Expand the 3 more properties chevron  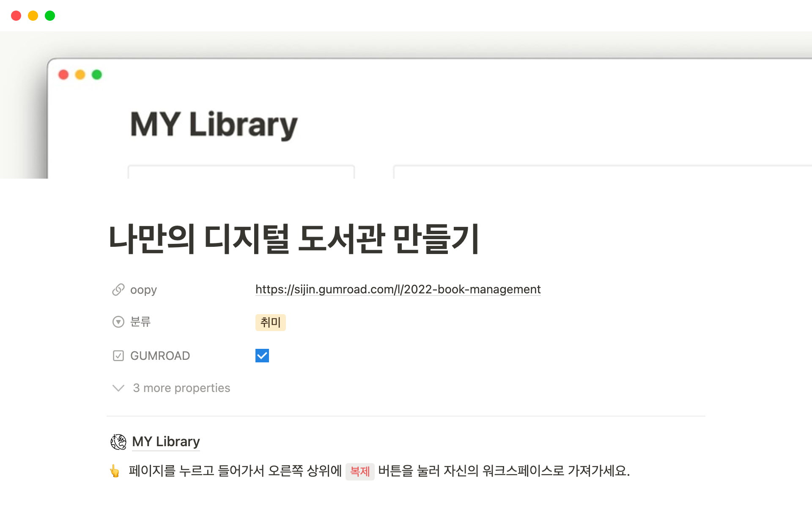[x=118, y=388]
